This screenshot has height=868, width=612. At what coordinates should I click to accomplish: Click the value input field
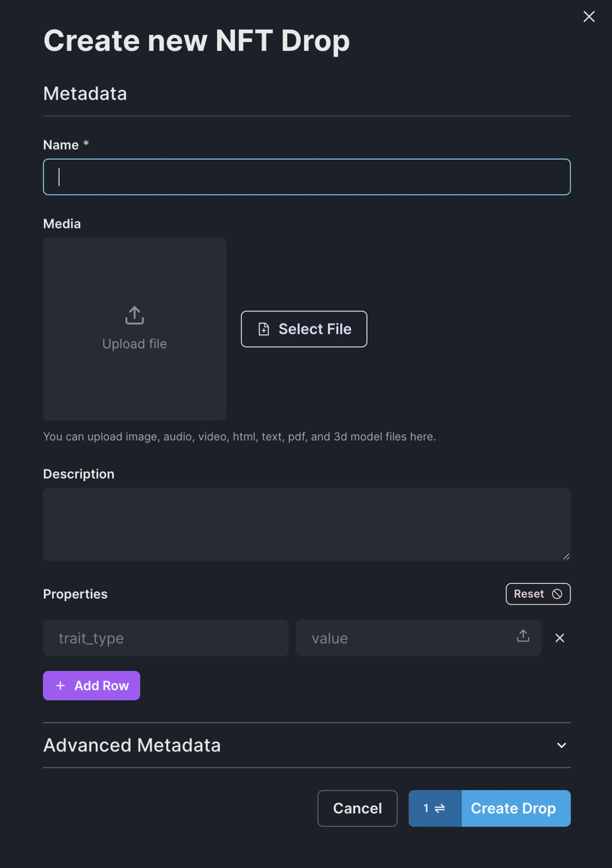pyautogui.click(x=405, y=638)
